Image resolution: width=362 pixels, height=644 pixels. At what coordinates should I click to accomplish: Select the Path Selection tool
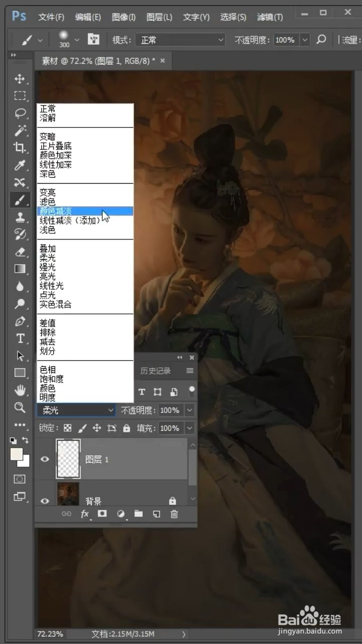(20, 356)
